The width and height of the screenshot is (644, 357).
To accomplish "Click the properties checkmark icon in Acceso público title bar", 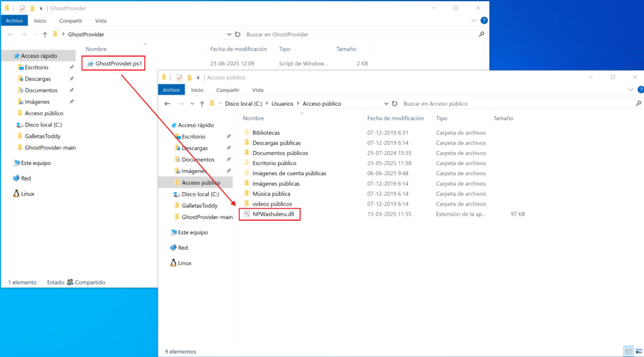I will [x=179, y=77].
